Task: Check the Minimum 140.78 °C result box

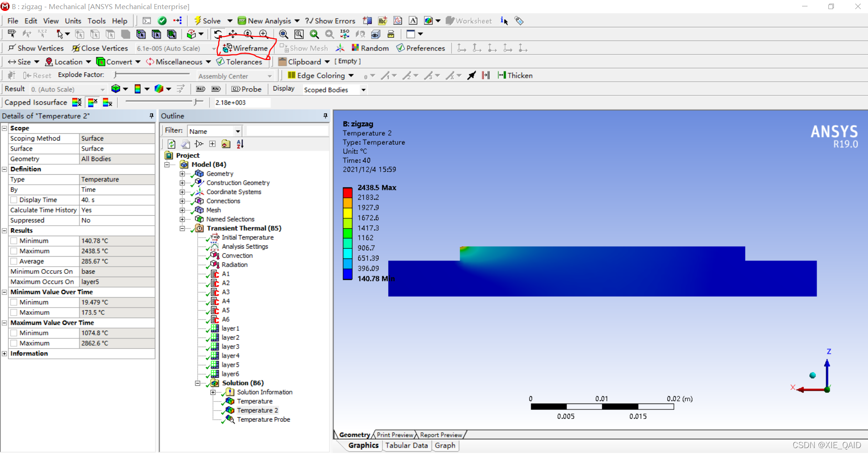Action: 14,241
